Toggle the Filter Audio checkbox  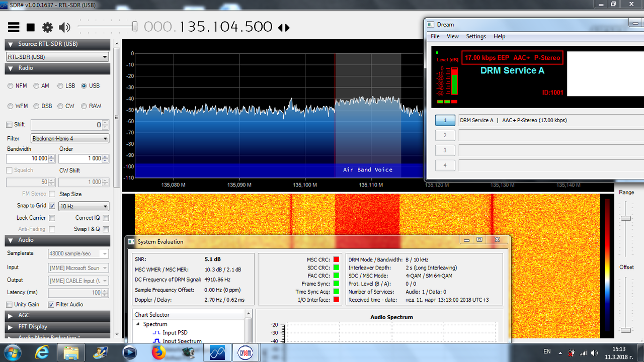[51, 305]
